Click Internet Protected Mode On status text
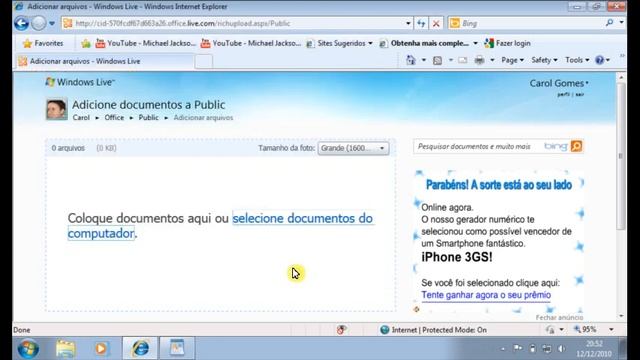This screenshot has height=360, width=640. (x=439, y=330)
